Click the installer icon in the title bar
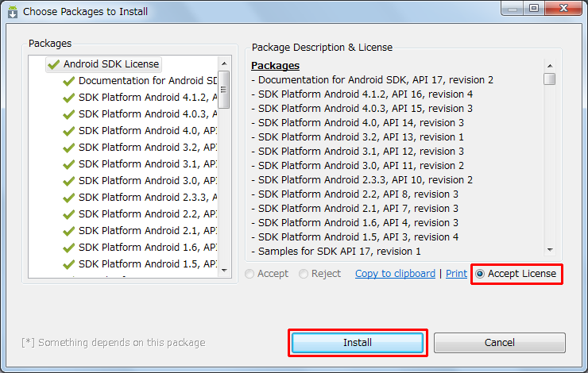The width and height of the screenshot is (588, 373). [x=13, y=12]
